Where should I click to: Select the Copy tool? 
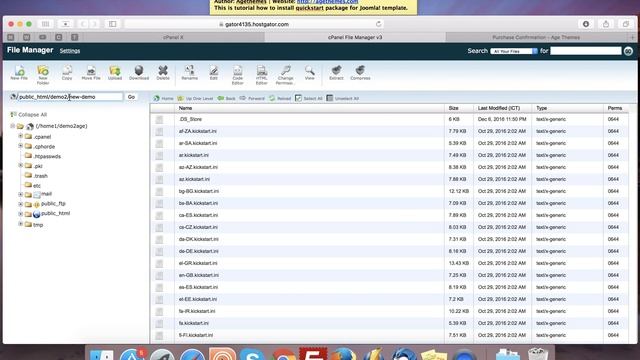67,73
